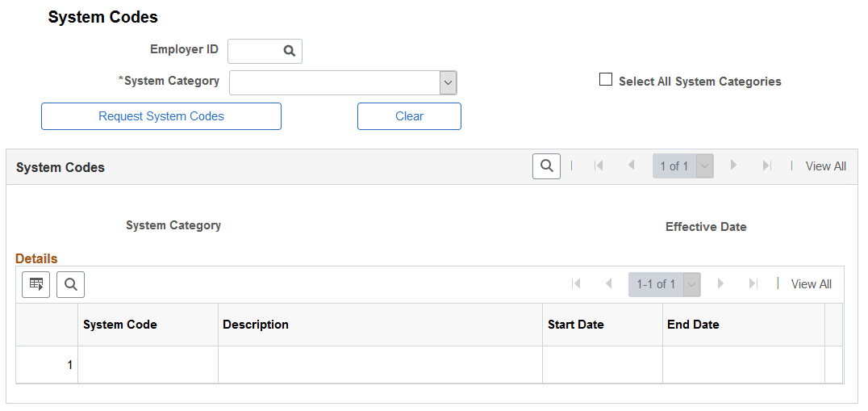Go to first page in Details grid

pyautogui.click(x=576, y=283)
